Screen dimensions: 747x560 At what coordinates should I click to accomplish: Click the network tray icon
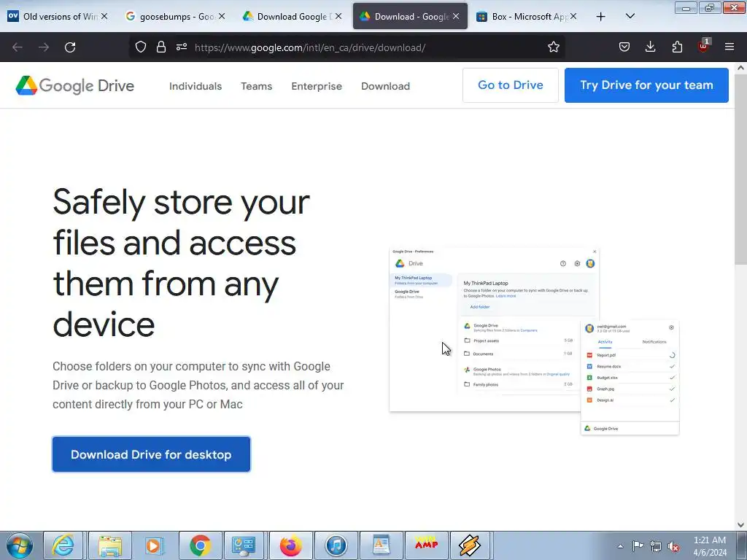tap(656, 546)
